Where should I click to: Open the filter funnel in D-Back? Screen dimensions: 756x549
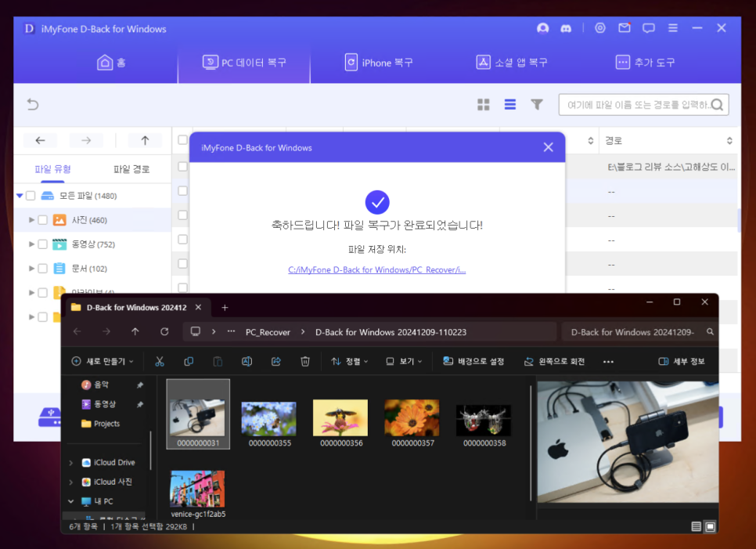pos(537,104)
